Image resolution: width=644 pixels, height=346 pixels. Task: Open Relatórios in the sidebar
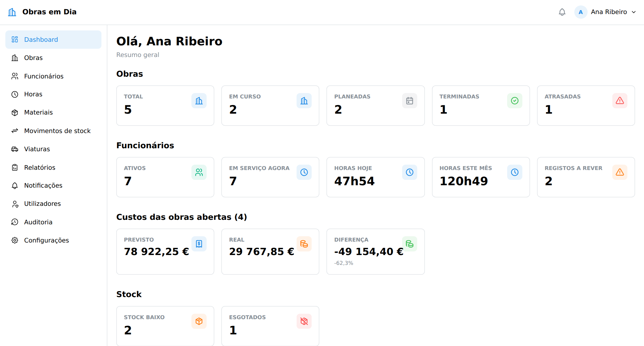click(53, 167)
